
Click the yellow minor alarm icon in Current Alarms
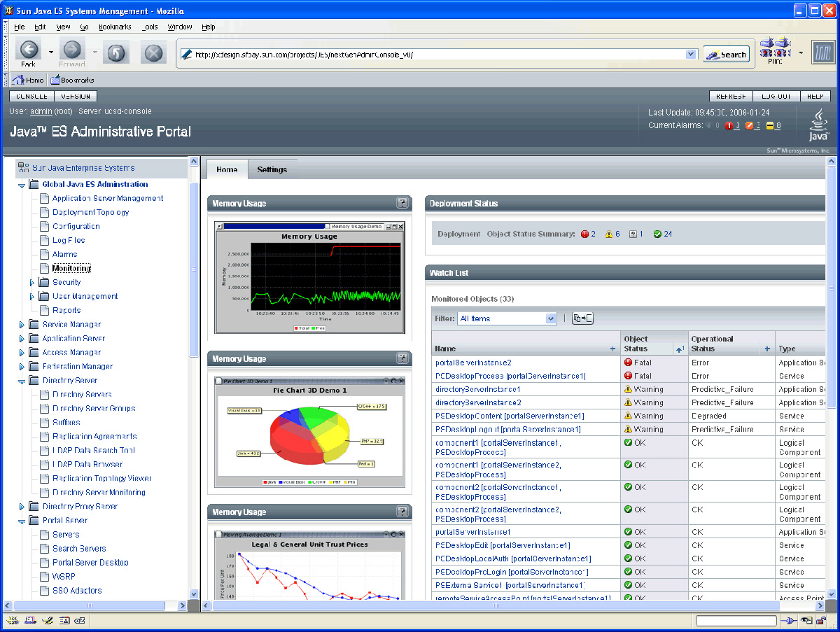[769, 126]
